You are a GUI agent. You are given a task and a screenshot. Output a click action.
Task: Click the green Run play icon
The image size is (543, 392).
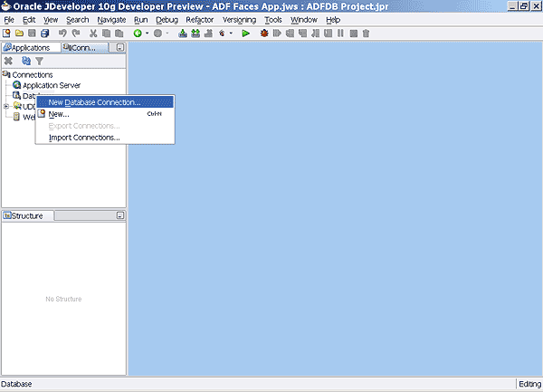tap(246, 33)
